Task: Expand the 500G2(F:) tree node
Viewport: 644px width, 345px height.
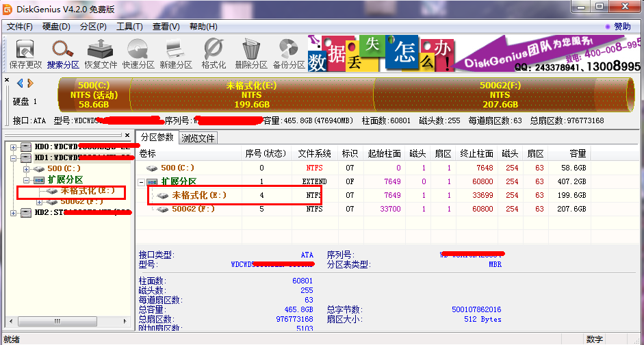Action: pos(40,202)
